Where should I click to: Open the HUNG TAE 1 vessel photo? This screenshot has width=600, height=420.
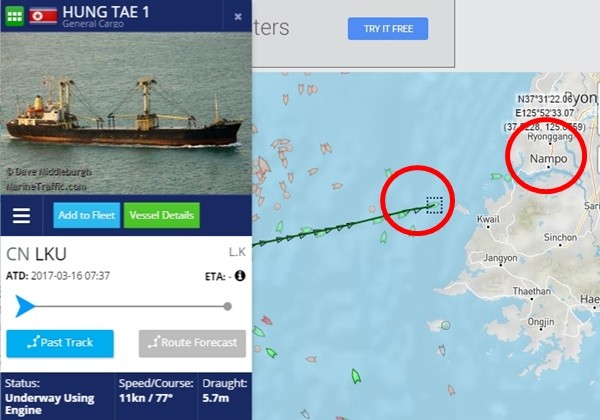tap(126, 113)
